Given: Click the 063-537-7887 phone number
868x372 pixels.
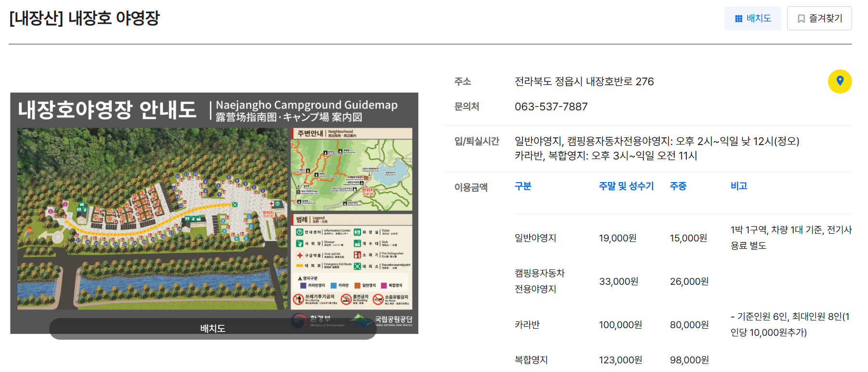Looking at the screenshot, I should [551, 106].
